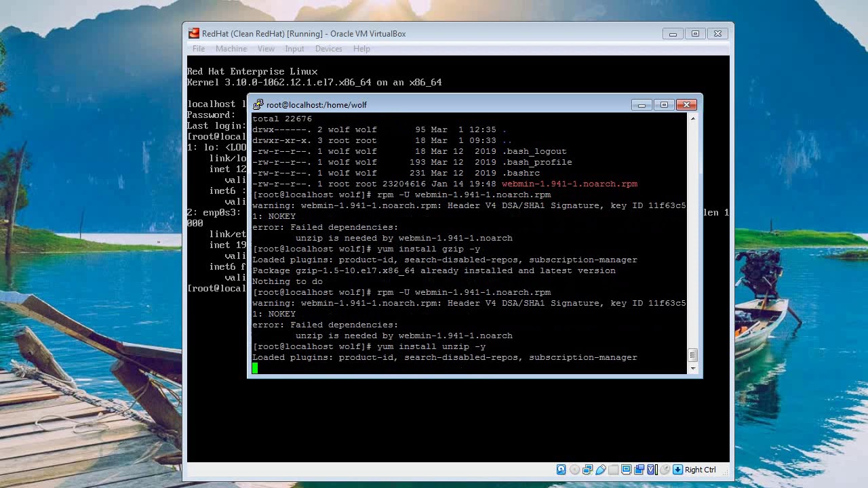Click the mouse integration icon in VirtualBox status bar

[665, 470]
